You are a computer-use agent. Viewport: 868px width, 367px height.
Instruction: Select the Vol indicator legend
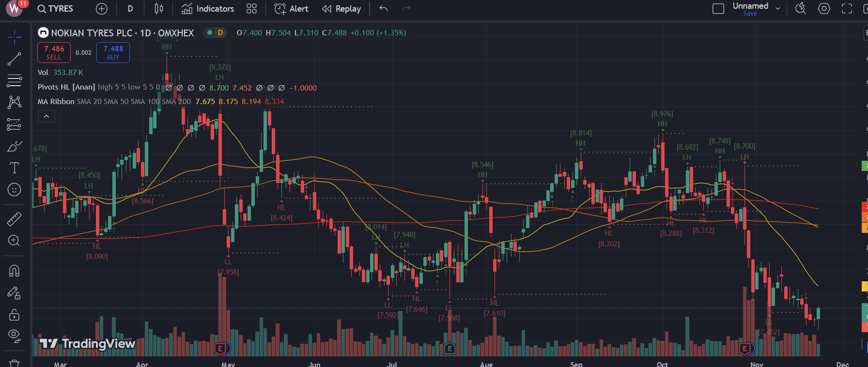click(x=43, y=73)
